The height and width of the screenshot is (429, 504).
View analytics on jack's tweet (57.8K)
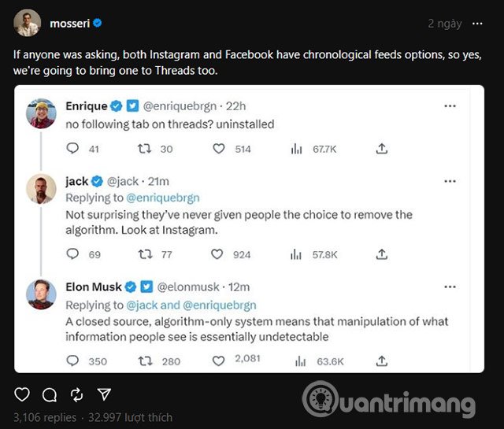click(298, 254)
